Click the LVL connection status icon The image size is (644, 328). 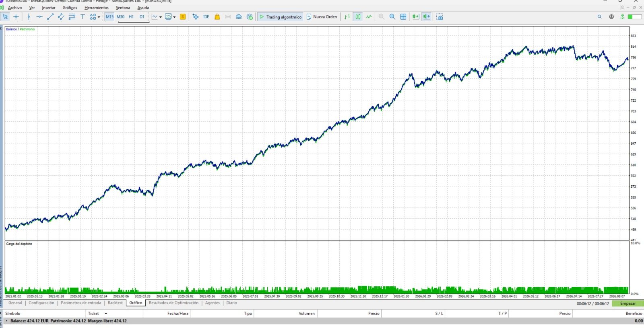click(623, 17)
